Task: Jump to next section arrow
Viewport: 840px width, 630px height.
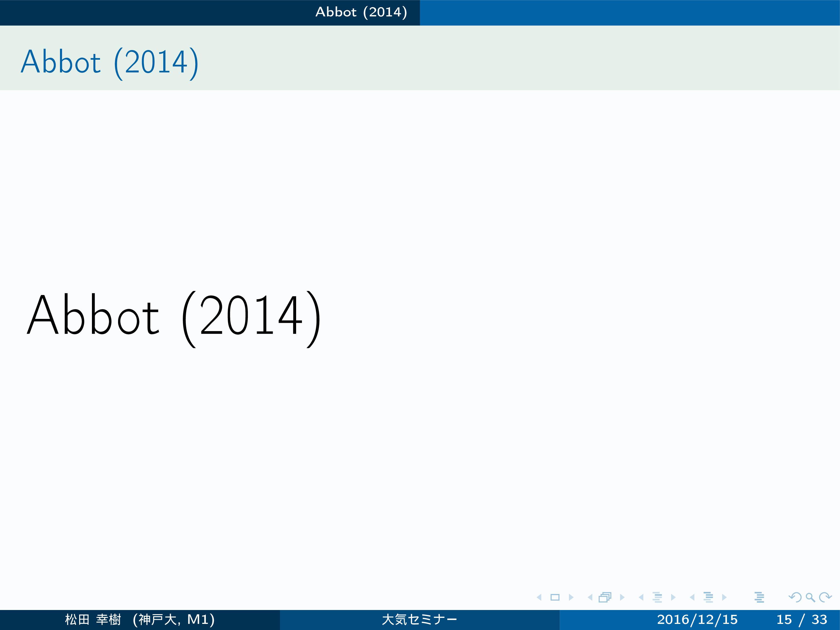Action: click(724, 597)
